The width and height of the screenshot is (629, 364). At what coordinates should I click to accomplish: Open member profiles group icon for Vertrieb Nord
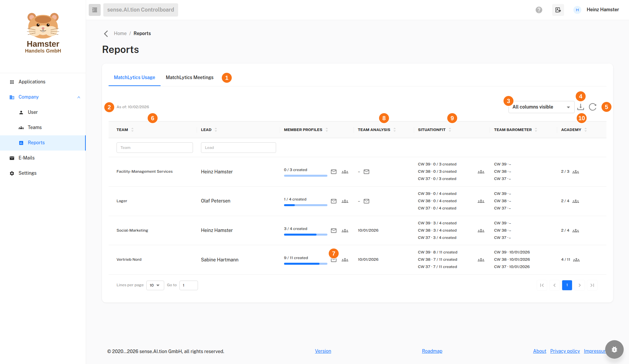pos(345,260)
